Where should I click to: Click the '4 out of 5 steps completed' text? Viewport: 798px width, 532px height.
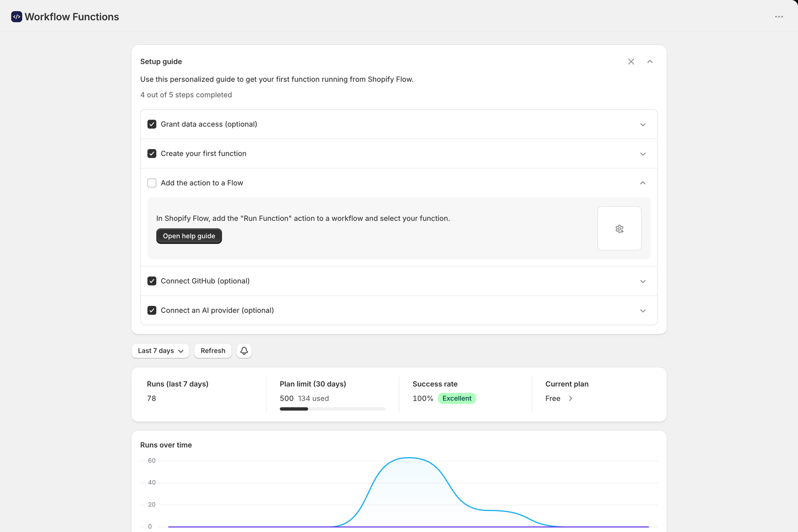[186, 95]
